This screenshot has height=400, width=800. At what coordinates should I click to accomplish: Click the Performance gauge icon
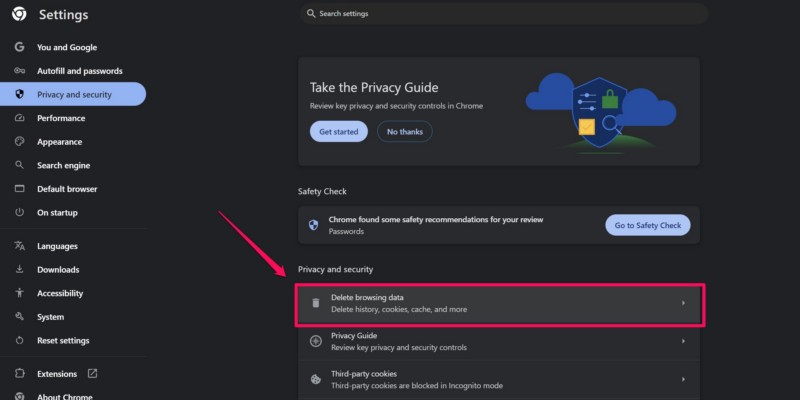pyautogui.click(x=19, y=118)
